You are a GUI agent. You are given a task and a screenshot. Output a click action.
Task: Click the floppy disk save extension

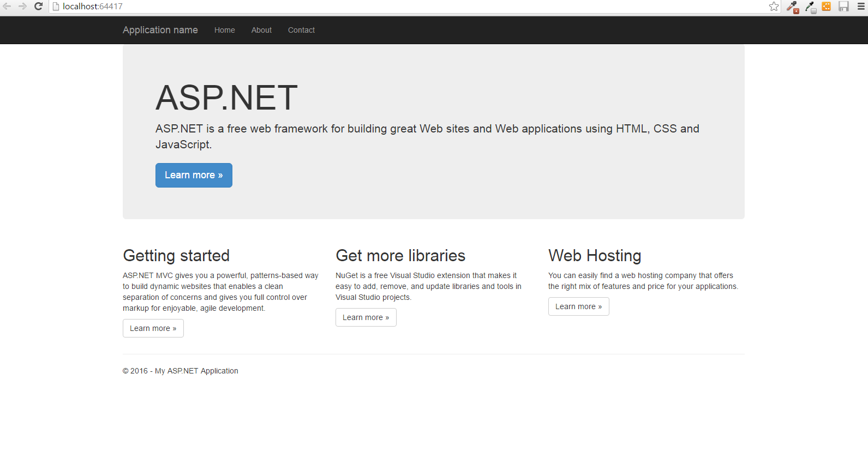click(x=844, y=7)
